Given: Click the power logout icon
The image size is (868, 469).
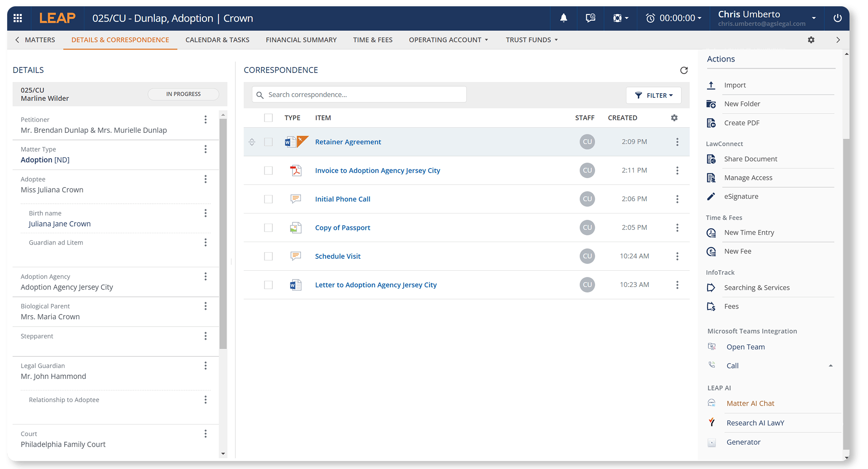Looking at the screenshot, I should (x=837, y=18).
